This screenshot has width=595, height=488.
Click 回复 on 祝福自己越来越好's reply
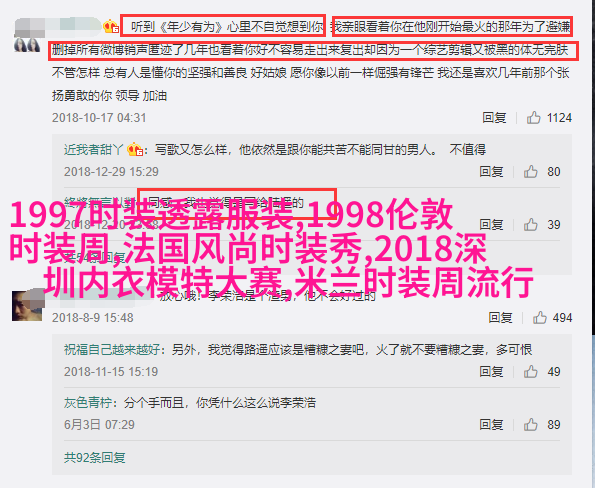(491, 372)
